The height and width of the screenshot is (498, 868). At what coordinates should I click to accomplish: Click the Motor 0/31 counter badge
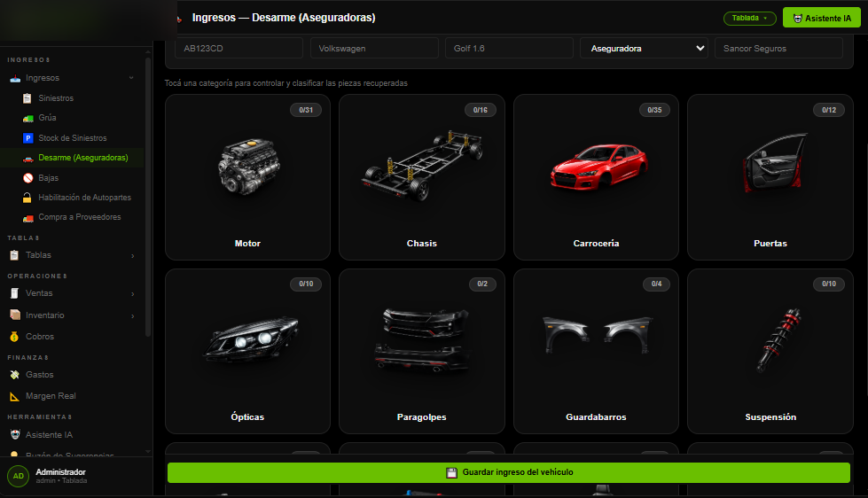[x=306, y=110]
